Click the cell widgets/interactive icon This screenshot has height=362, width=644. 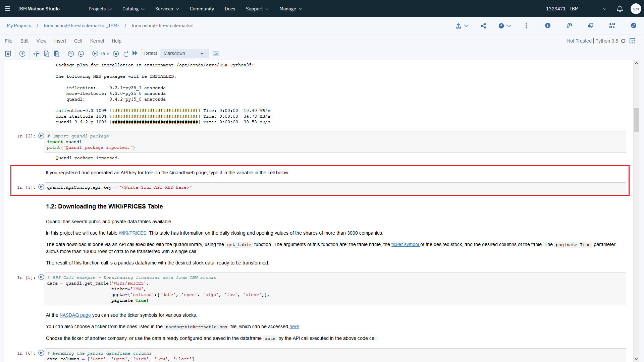point(216,53)
